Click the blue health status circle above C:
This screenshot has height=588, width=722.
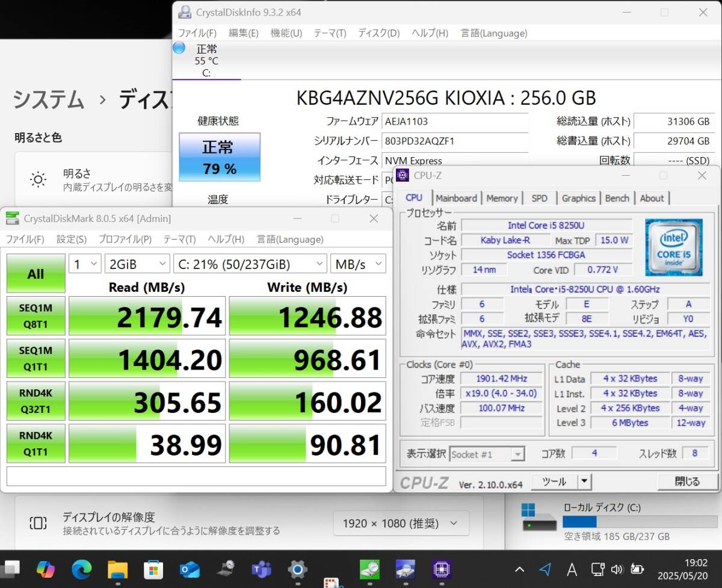coord(178,48)
